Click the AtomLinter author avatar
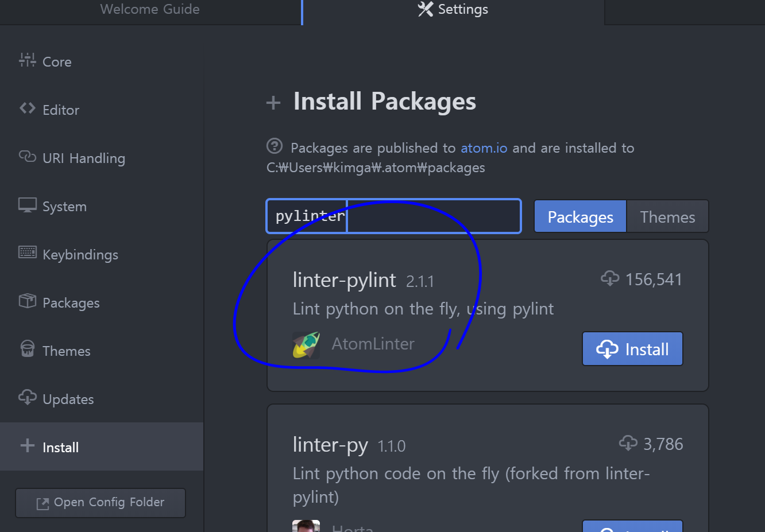The width and height of the screenshot is (765, 532). tap(306, 345)
